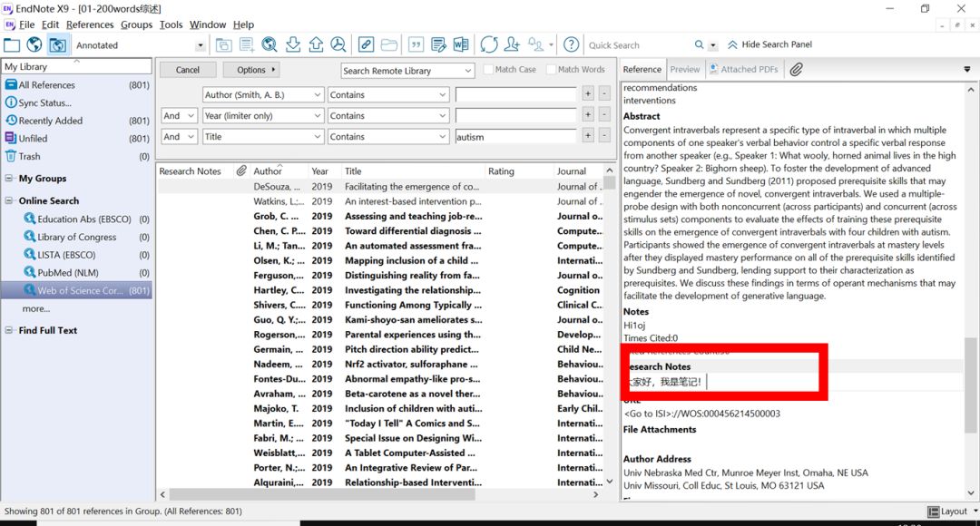
Task: Click Hide Search Panel
Action: click(770, 44)
